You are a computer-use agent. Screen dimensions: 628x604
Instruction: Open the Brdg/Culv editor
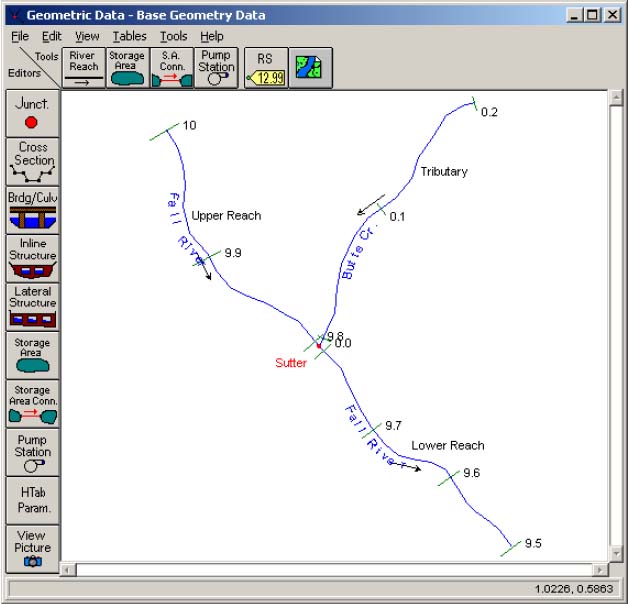pos(32,208)
